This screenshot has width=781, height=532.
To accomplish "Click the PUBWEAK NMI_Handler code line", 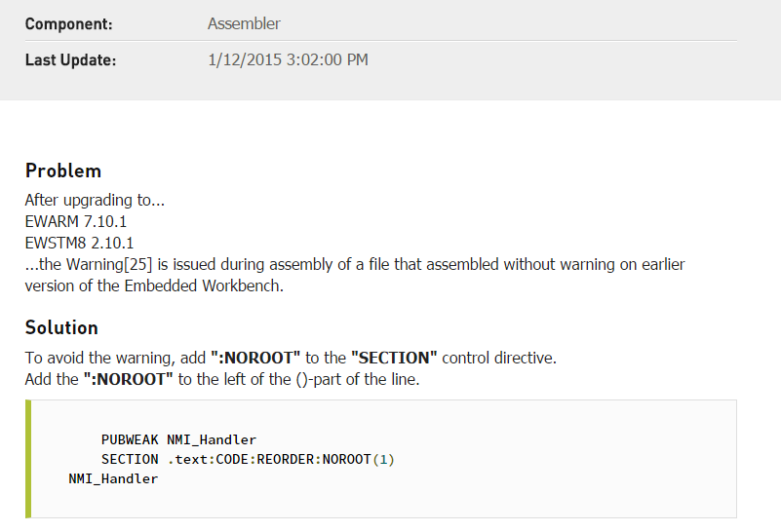I will tap(178, 440).
